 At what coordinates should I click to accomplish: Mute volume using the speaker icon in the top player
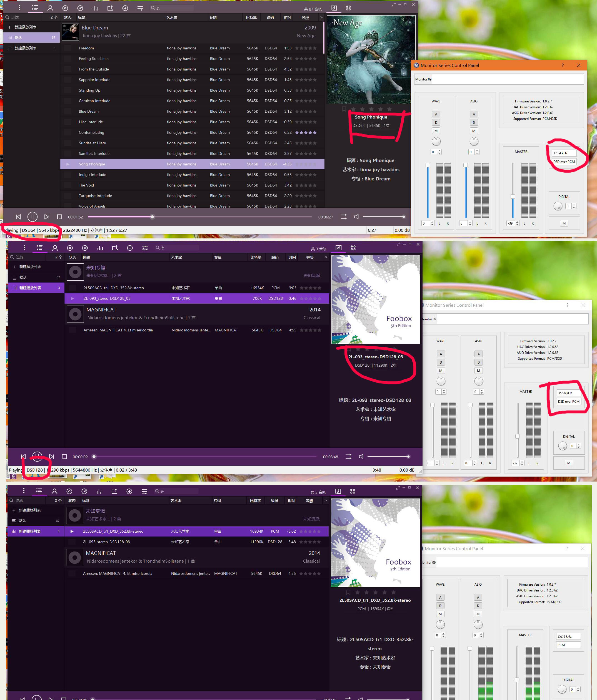click(x=356, y=216)
